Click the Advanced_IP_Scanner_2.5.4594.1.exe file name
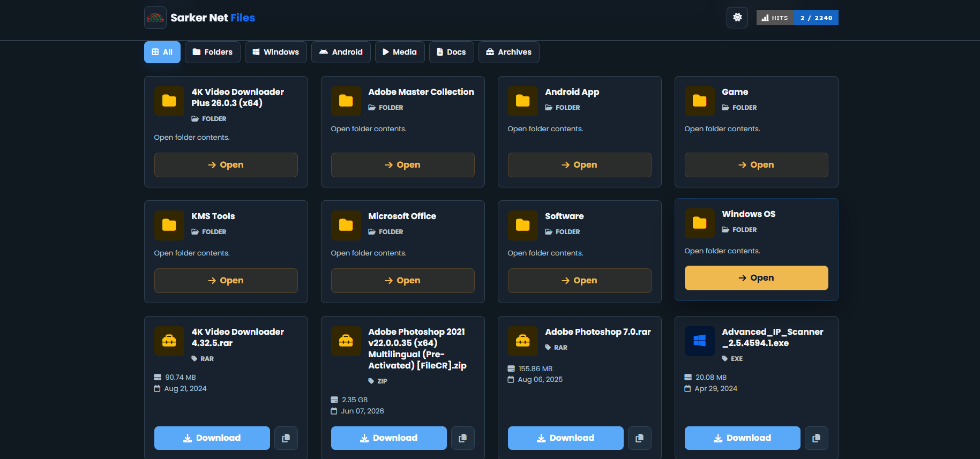980x459 pixels. tap(773, 337)
